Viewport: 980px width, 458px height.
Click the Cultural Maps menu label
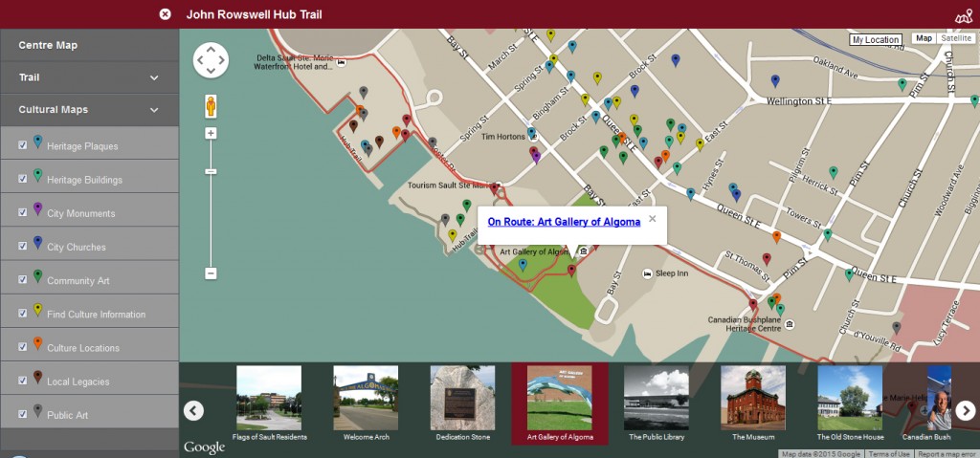click(x=54, y=109)
